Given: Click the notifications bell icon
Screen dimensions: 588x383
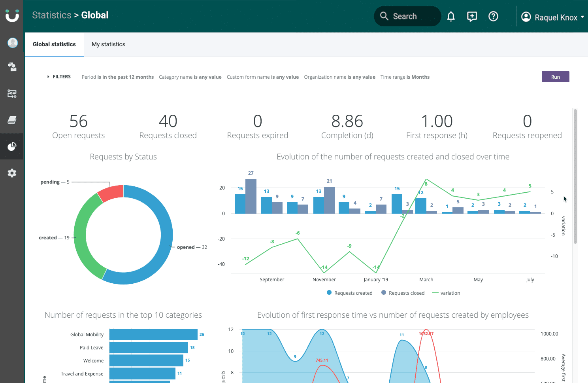Looking at the screenshot, I should pos(451,16).
